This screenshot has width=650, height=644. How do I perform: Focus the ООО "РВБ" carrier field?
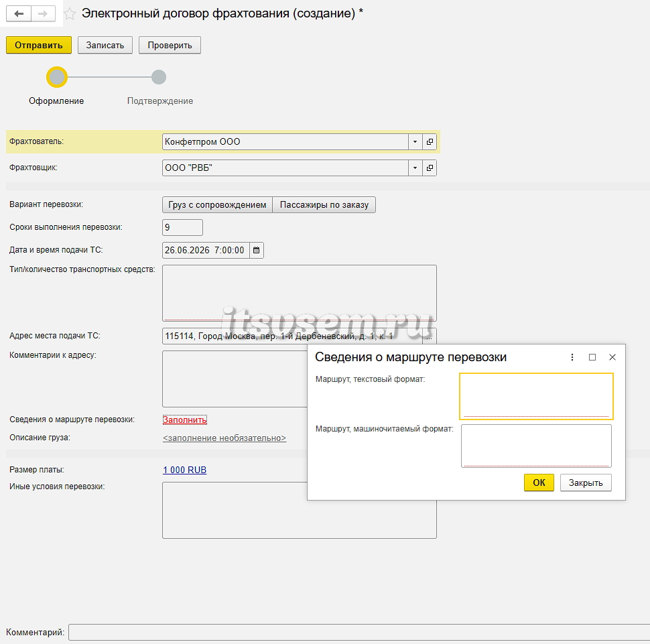click(285, 168)
